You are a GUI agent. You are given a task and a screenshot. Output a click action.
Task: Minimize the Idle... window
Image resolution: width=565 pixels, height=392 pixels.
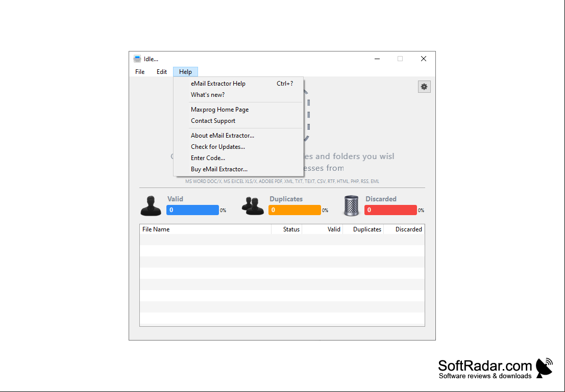(x=377, y=59)
